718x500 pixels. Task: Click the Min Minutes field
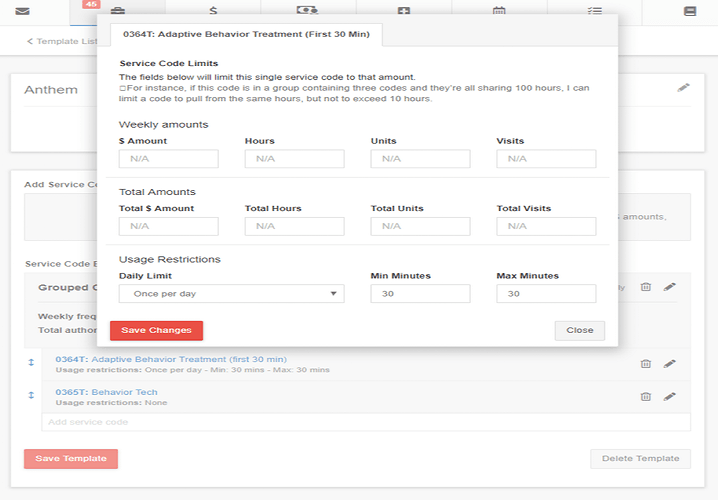(x=420, y=294)
